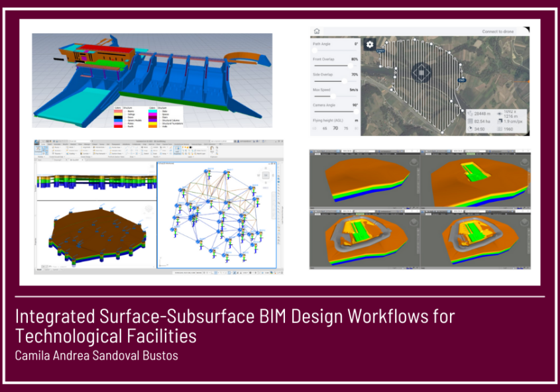Click the Camera Angle slider handle
The height and width of the screenshot is (392, 560).
click(356, 111)
